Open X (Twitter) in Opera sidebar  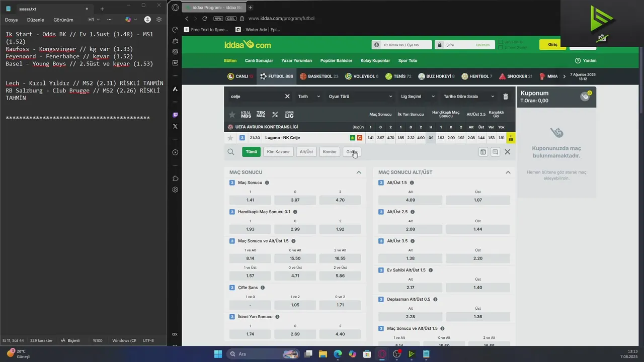(x=175, y=126)
